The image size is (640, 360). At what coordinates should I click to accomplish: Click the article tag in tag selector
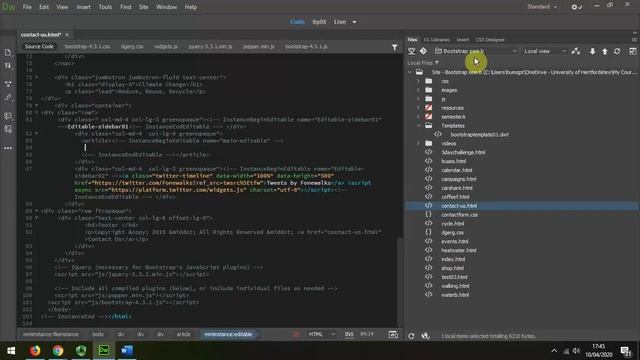pos(183,334)
